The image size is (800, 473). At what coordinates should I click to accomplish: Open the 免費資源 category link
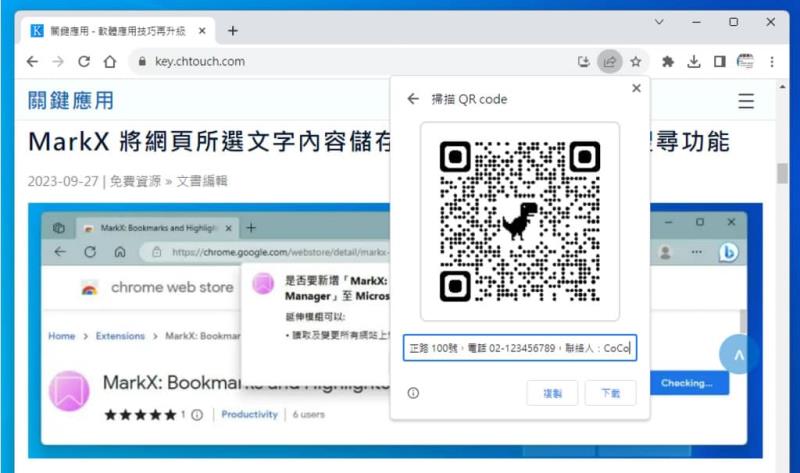click(x=135, y=181)
